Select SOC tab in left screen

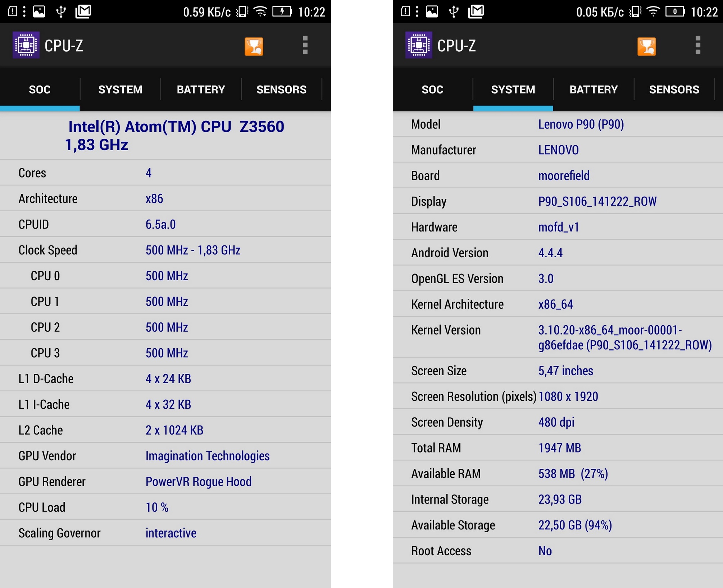coord(40,89)
